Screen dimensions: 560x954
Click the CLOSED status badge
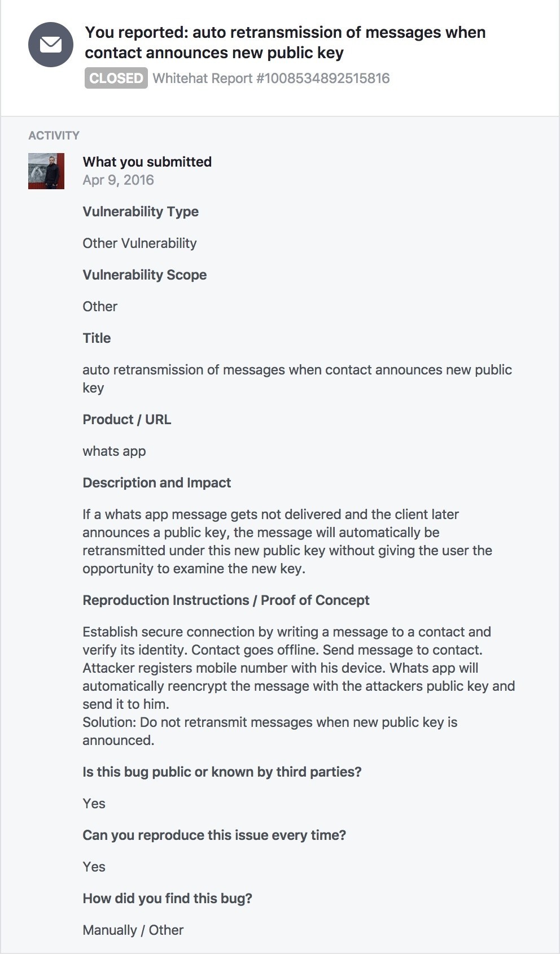click(x=116, y=78)
